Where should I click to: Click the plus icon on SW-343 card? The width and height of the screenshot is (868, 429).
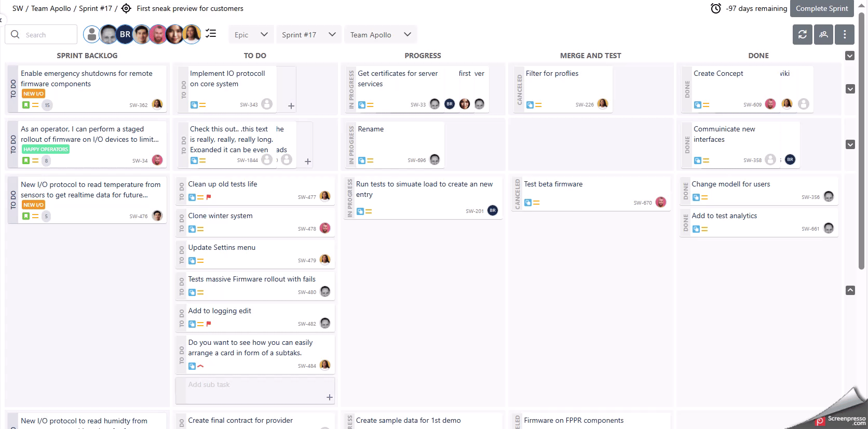[x=291, y=106]
